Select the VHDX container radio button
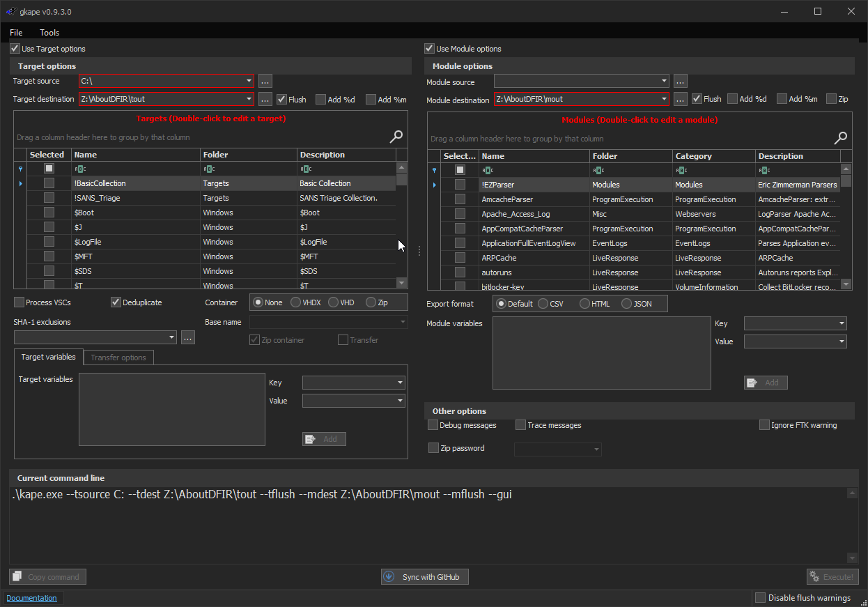The image size is (868, 607). coord(296,302)
